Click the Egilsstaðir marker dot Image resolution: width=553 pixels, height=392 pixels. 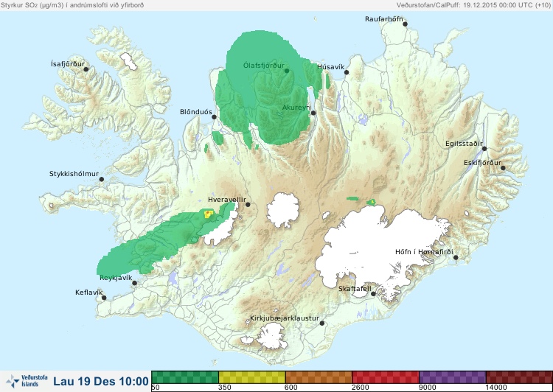[484, 149]
